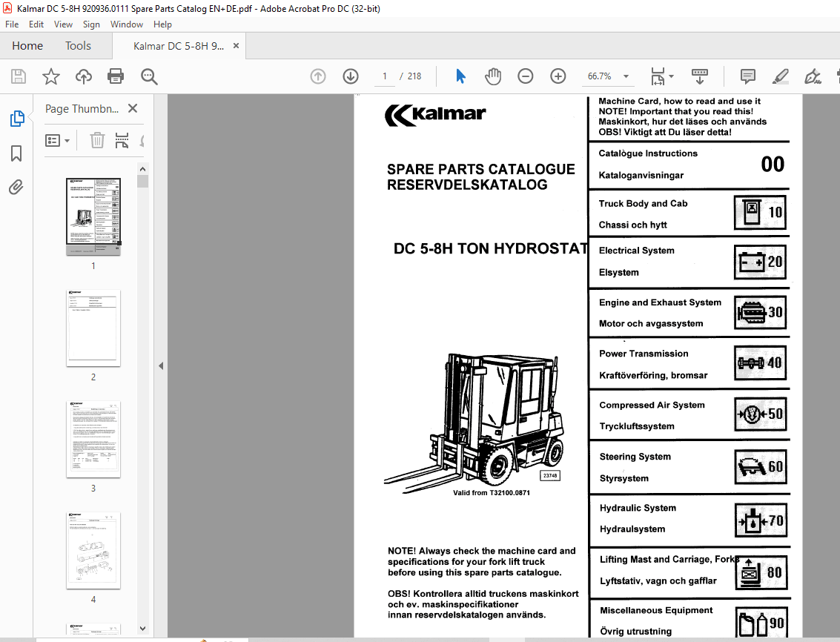Add a sticky note comment
Image resolution: width=840 pixels, height=642 pixels.
(x=747, y=76)
